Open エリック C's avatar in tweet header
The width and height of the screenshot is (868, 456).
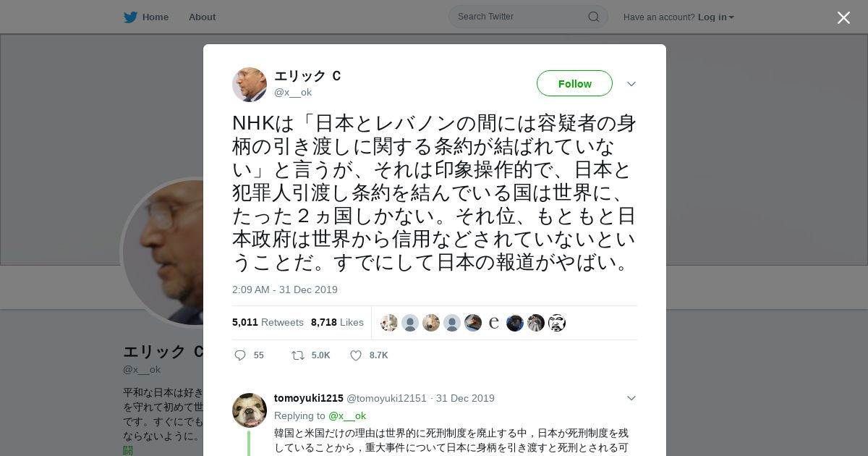250,85
